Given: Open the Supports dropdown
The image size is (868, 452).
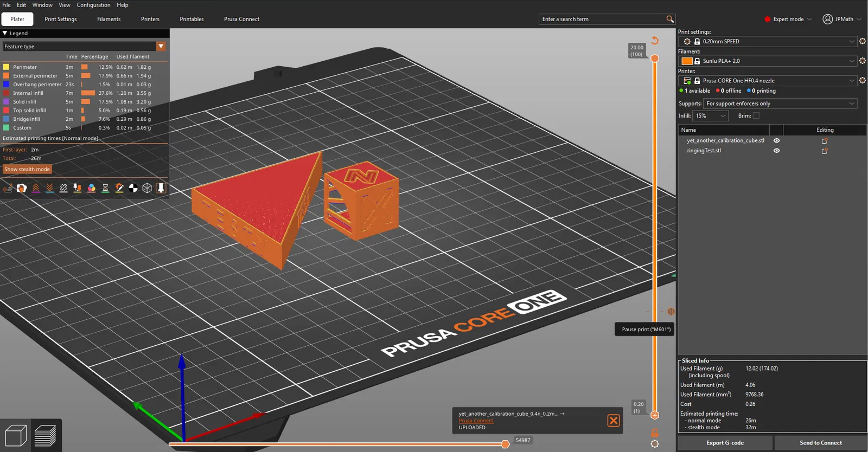Looking at the screenshot, I should [x=780, y=104].
